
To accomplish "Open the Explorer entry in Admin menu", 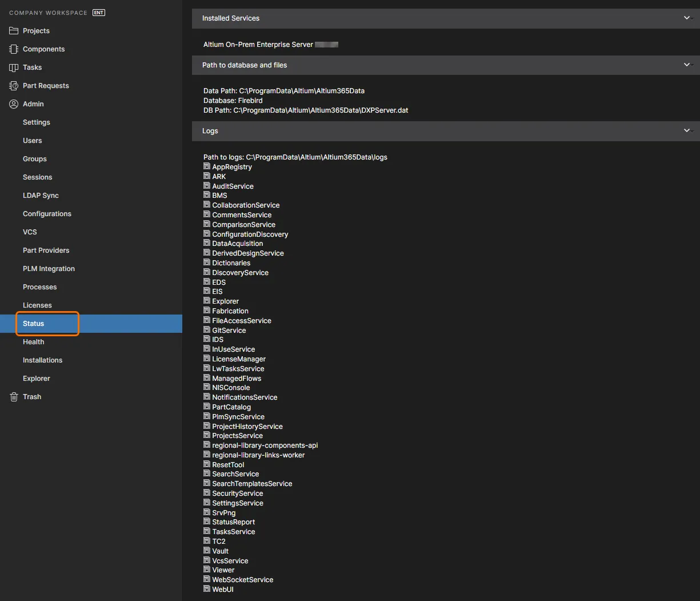I will [37, 379].
